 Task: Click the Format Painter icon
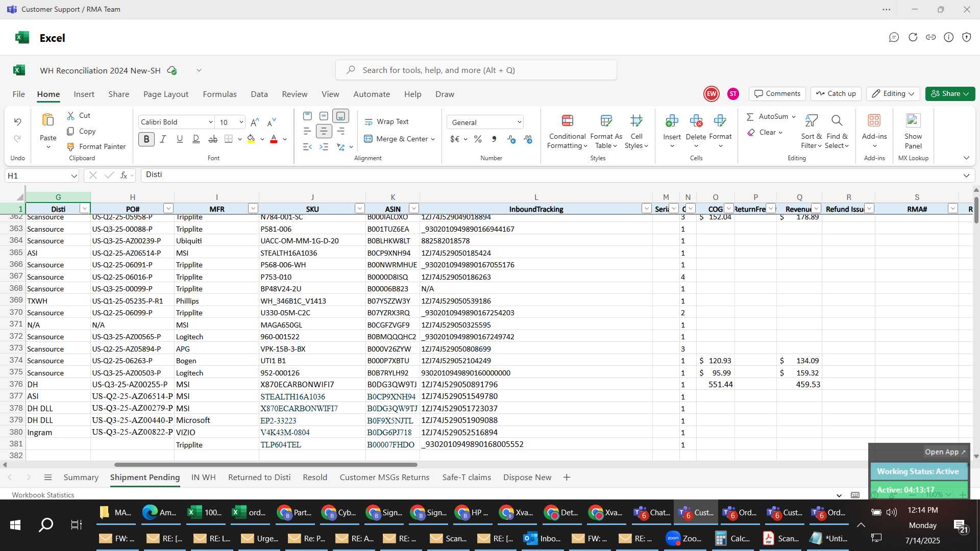[70, 146]
